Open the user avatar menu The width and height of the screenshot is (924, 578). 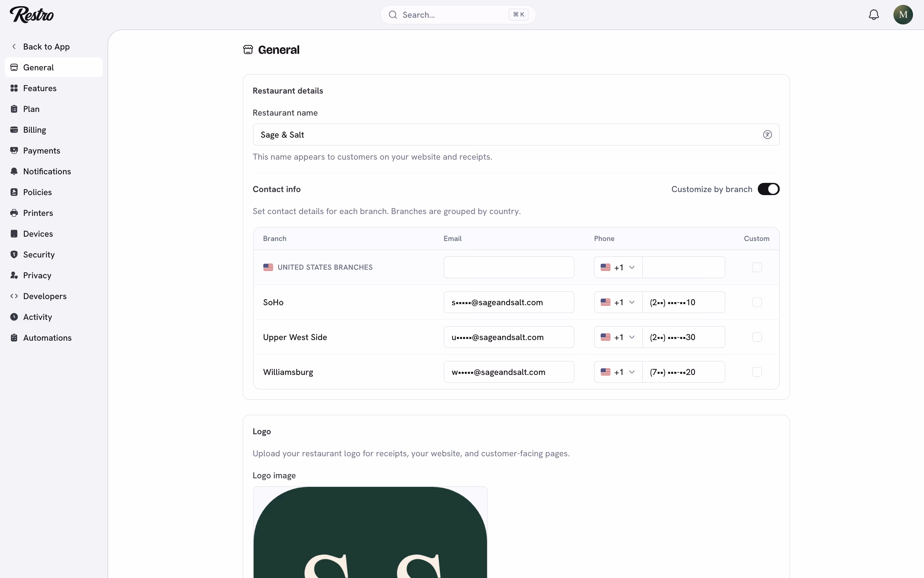pos(903,15)
